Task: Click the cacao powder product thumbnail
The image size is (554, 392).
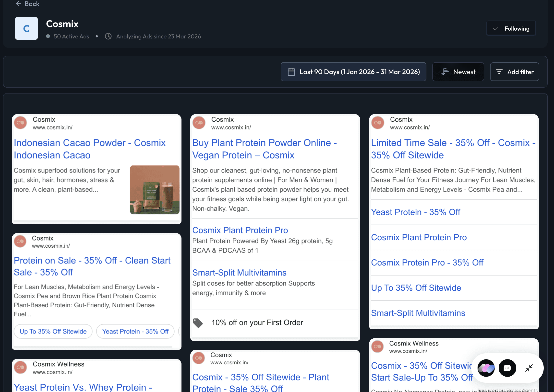Action: pyautogui.click(x=155, y=190)
